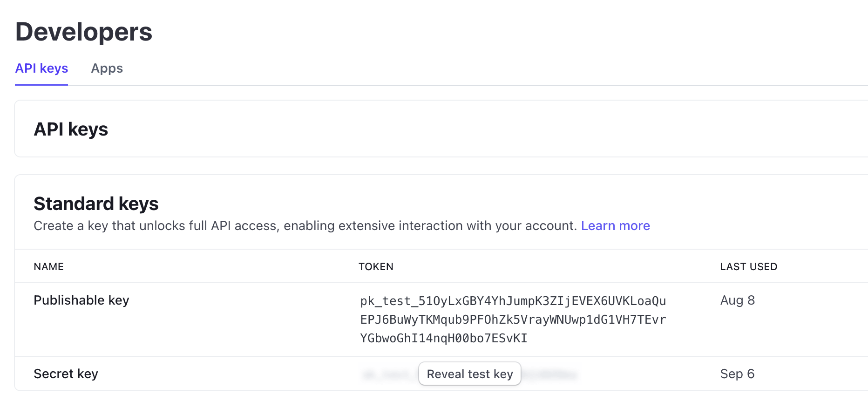
Task: Open the Learn more link
Action: (615, 226)
